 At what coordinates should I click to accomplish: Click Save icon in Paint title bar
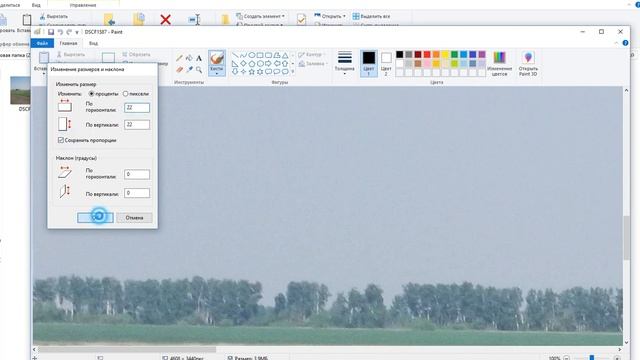[51, 32]
